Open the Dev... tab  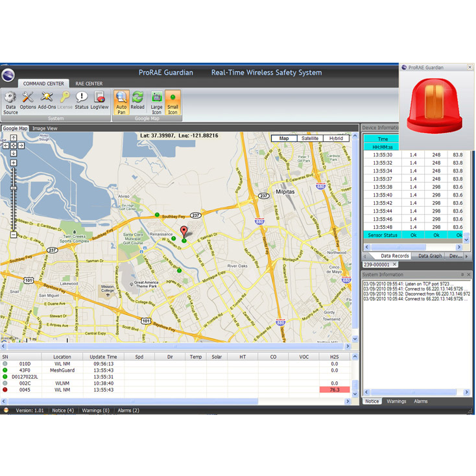[455, 256]
